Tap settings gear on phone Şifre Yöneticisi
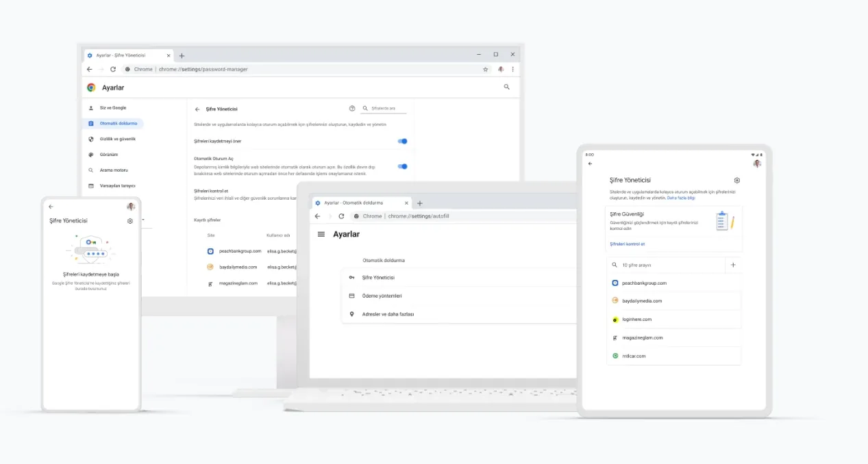Image resolution: width=868 pixels, height=464 pixels. (x=130, y=221)
